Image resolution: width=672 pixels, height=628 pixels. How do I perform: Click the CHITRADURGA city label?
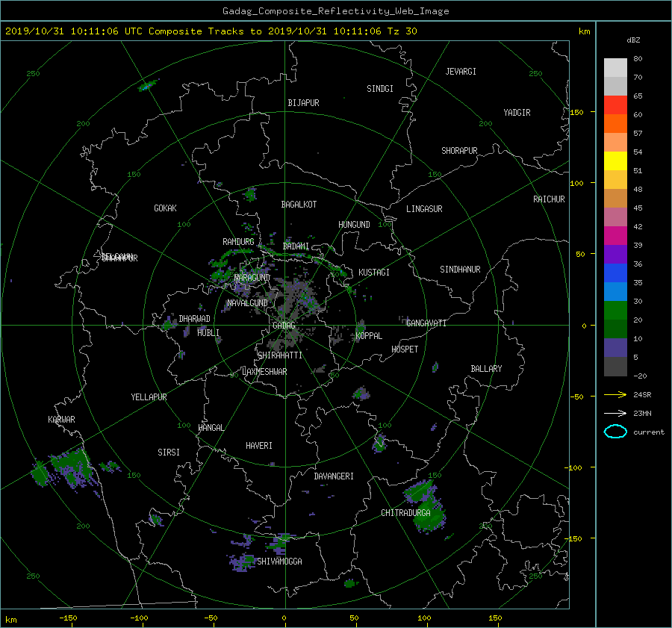(x=405, y=513)
